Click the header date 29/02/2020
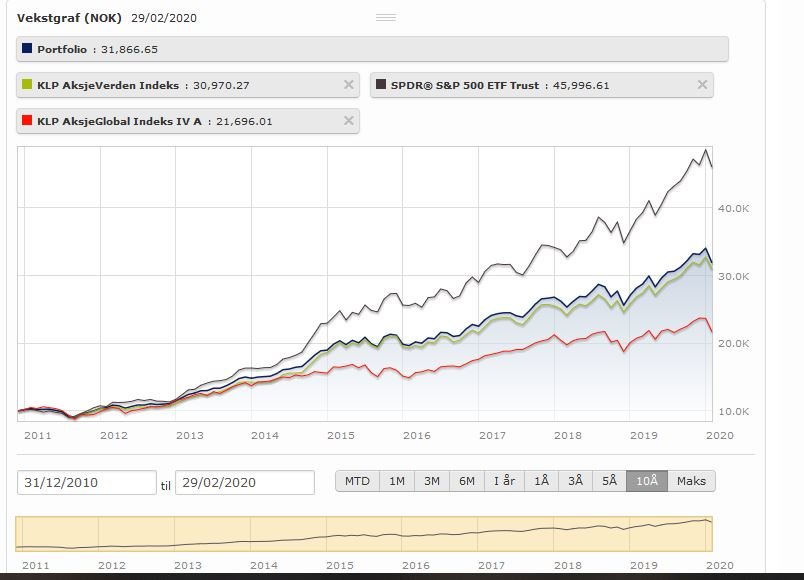 (x=164, y=18)
